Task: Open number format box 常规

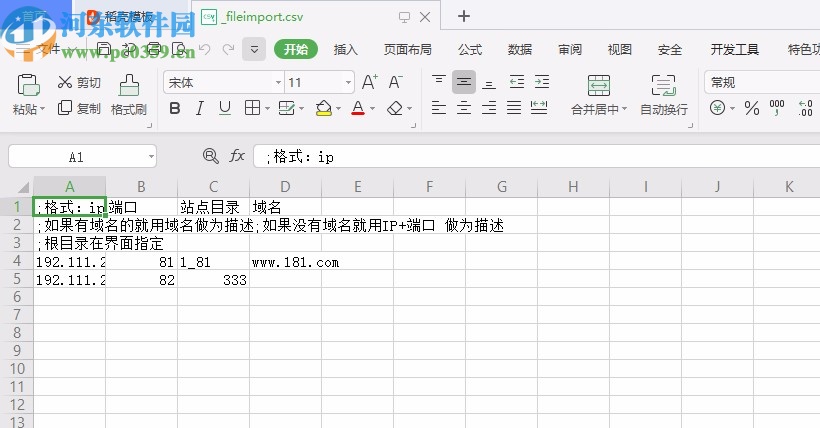Action: [762, 83]
